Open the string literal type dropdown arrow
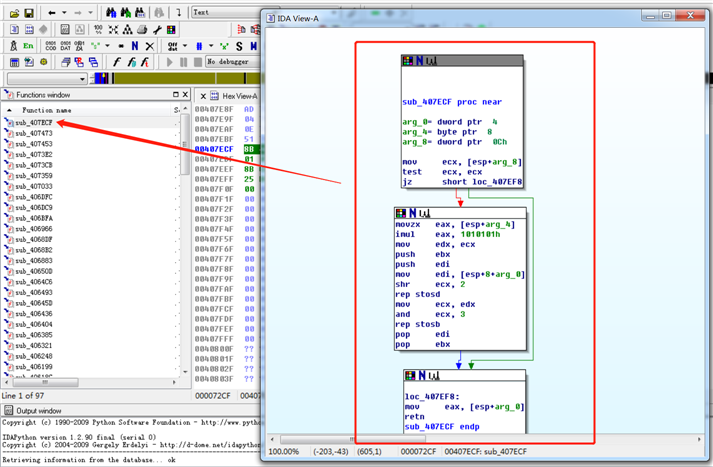Image resolution: width=713 pixels, height=467 pixels. click(x=107, y=46)
